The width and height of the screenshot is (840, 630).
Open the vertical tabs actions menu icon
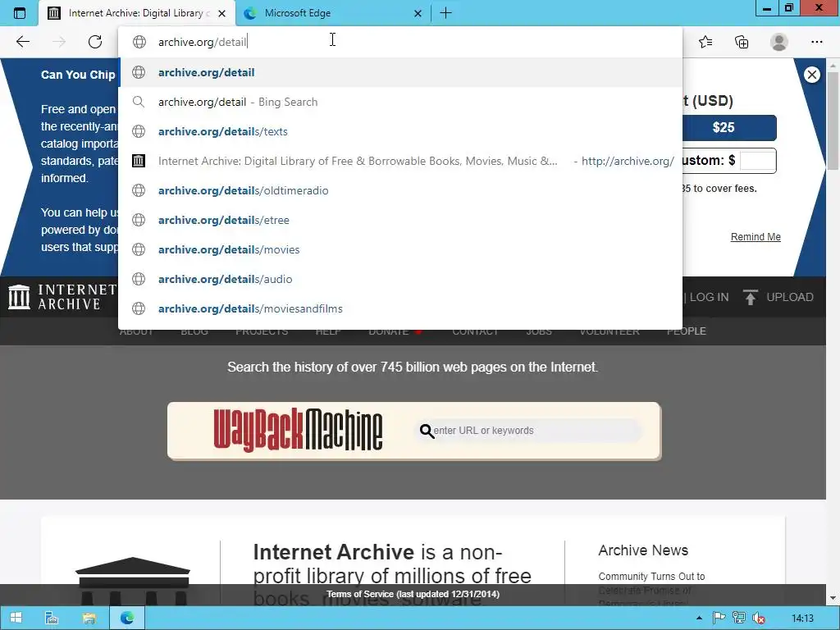20,13
